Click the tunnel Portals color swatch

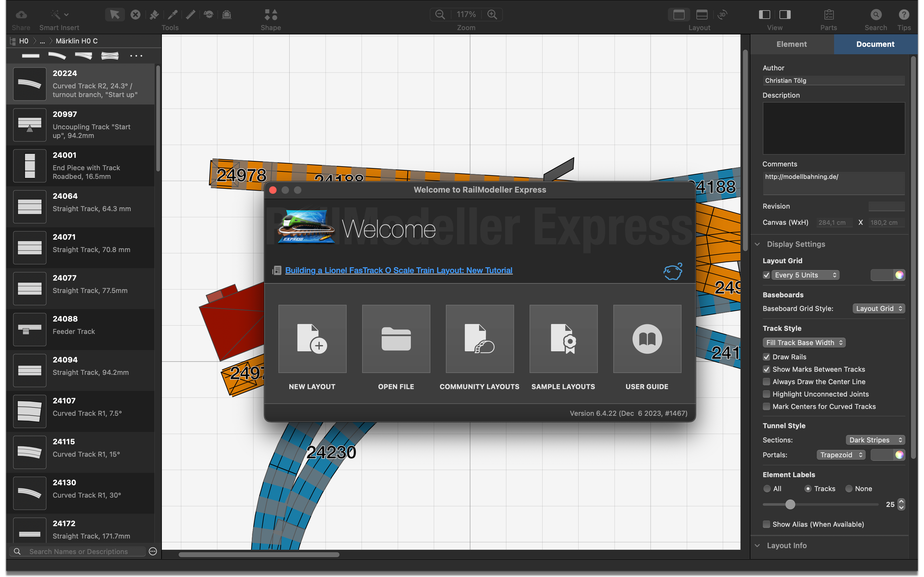[887, 455]
